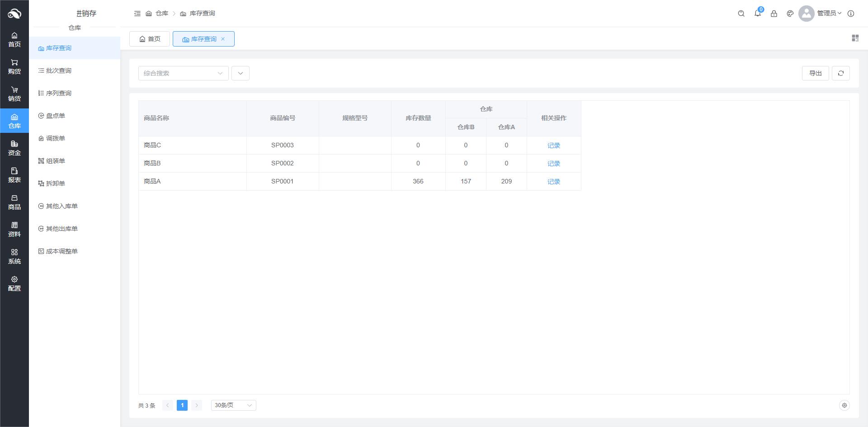The height and width of the screenshot is (427, 868).
Task: Click the tab layout grid icon
Action: [855, 38]
